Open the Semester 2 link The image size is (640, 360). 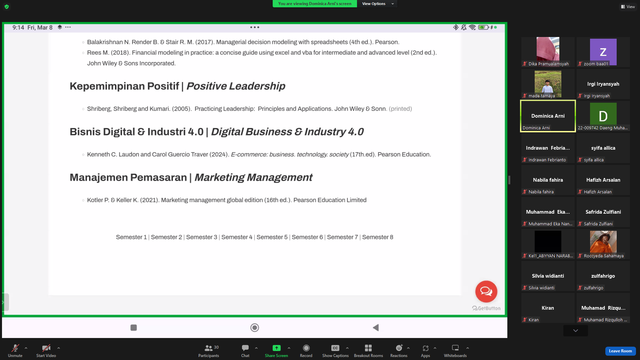(167, 237)
